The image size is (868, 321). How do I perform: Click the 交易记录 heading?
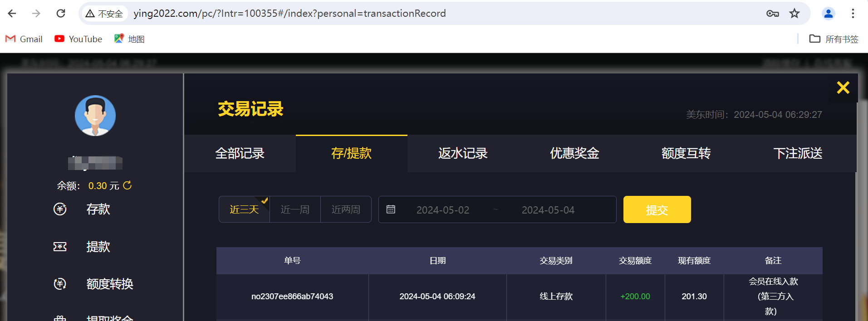251,109
